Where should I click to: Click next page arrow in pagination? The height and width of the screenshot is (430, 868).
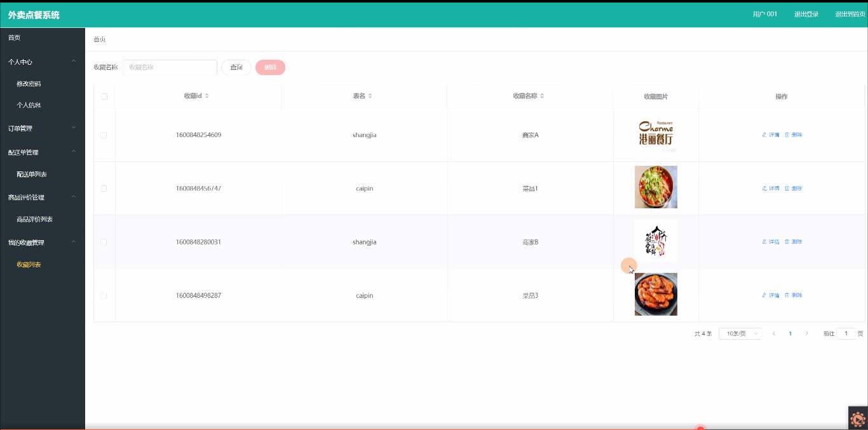click(807, 333)
